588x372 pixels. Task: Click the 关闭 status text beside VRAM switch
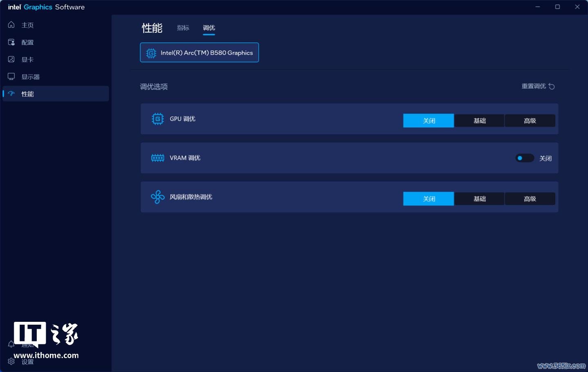546,158
